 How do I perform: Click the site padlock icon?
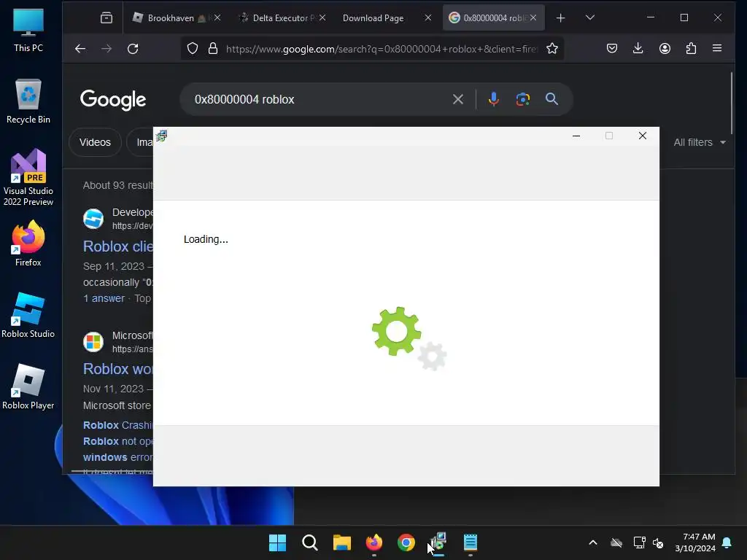pos(213,49)
